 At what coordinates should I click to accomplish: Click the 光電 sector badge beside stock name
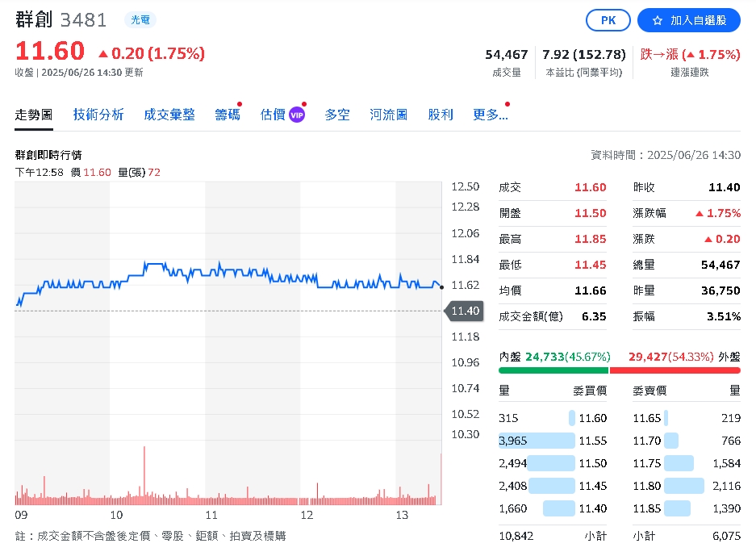(140, 20)
